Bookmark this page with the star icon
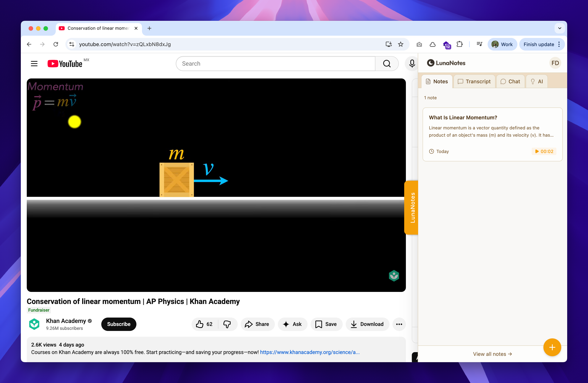588x383 pixels. pos(401,44)
